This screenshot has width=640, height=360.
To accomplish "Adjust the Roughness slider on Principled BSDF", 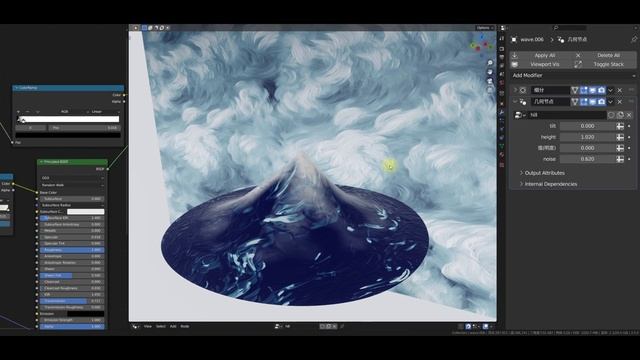I will click(72, 250).
